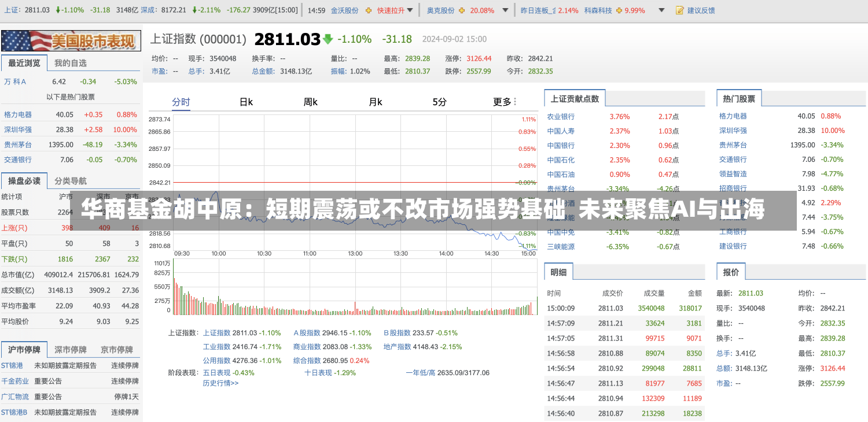Open the 更多 chart period menu
This screenshot has height=422, width=868.
point(505,102)
